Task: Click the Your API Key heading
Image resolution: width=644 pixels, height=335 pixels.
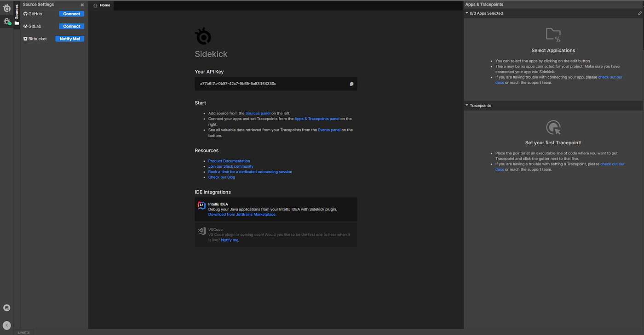Action: point(209,72)
